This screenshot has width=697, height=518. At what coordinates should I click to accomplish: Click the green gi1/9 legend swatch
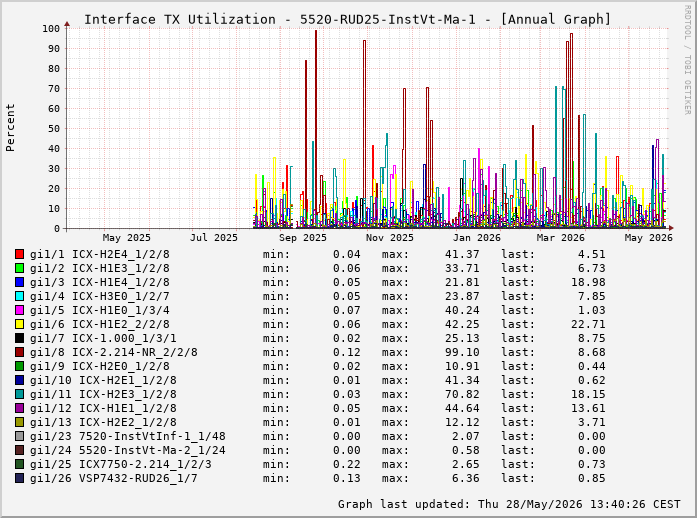click(x=19, y=366)
